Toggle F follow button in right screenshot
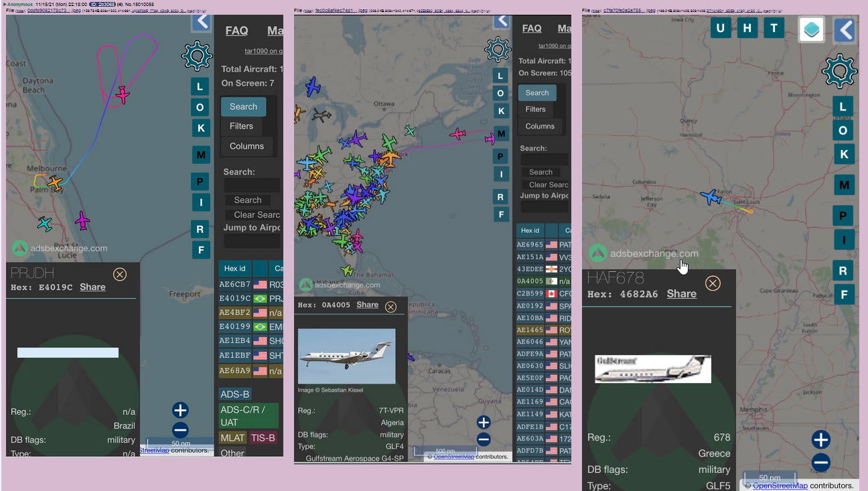 click(x=844, y=294)
